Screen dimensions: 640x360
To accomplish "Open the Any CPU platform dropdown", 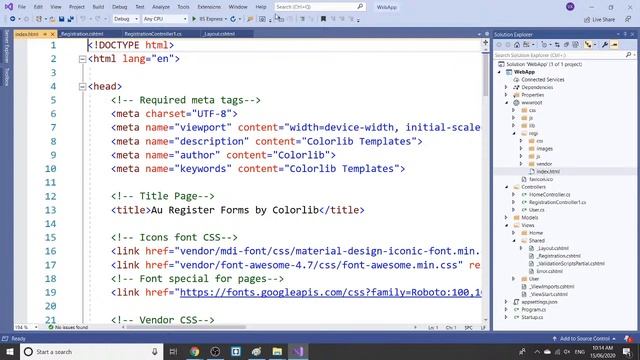I will point(165,19).
